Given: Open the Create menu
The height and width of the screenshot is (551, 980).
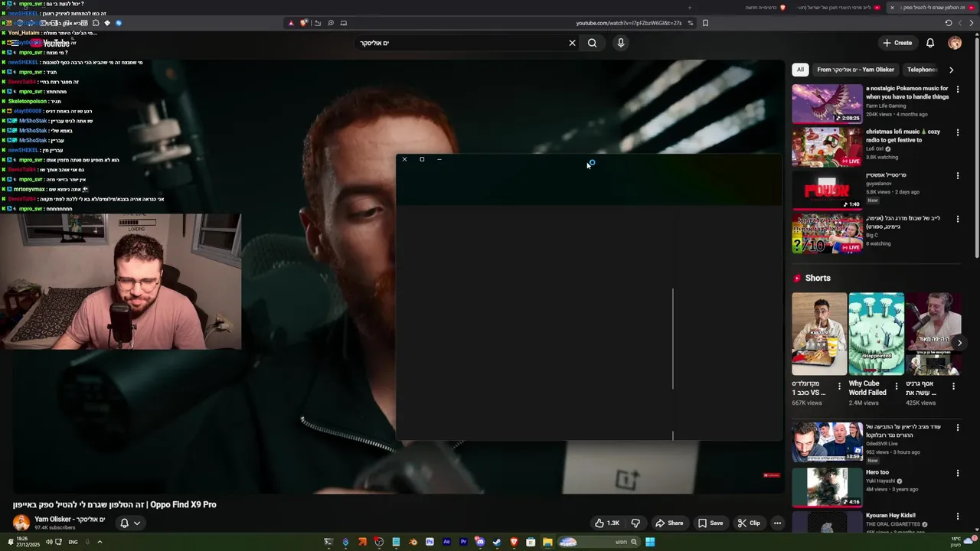Looking at the screenshot, I should [897, 43].
